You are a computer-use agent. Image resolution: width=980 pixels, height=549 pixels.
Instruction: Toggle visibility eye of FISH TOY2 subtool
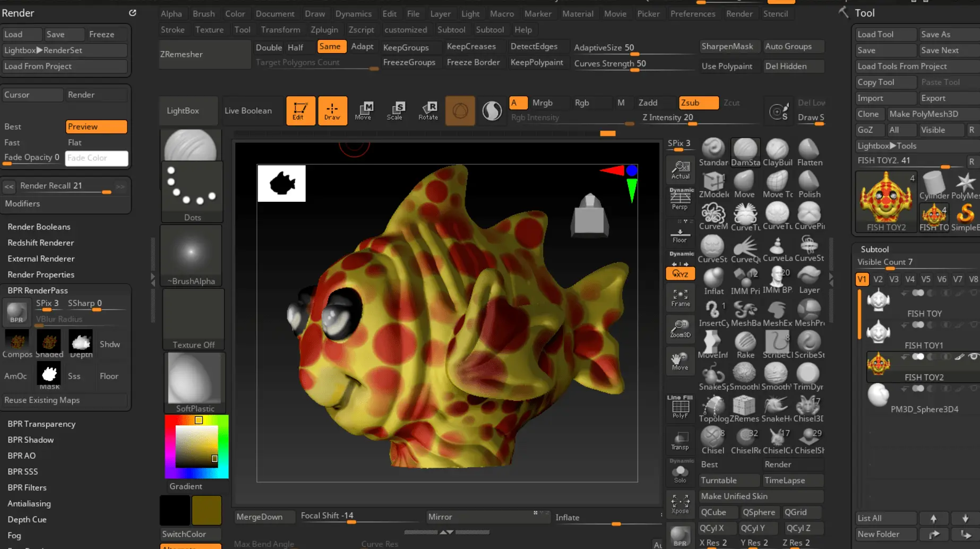click(973, 357)
